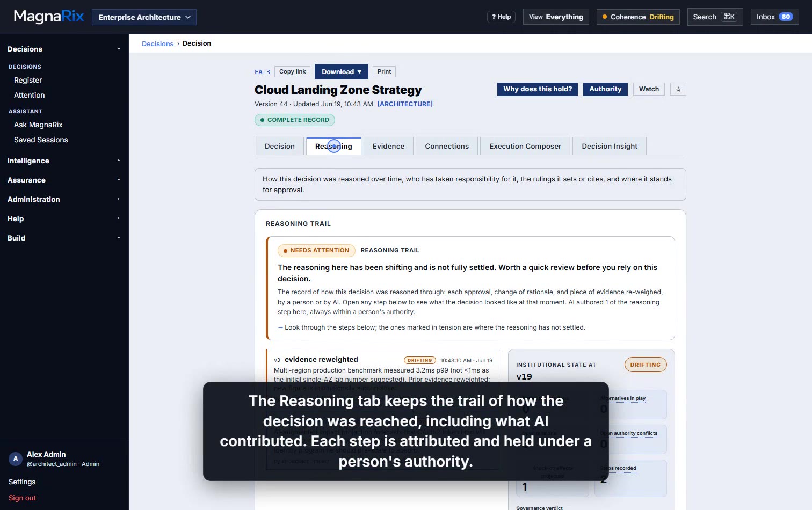Screen dimensions: 812x510
Task: Click the DRIFTING badge in institutional state
Action: pyautogui.click(x=646, y=365)
